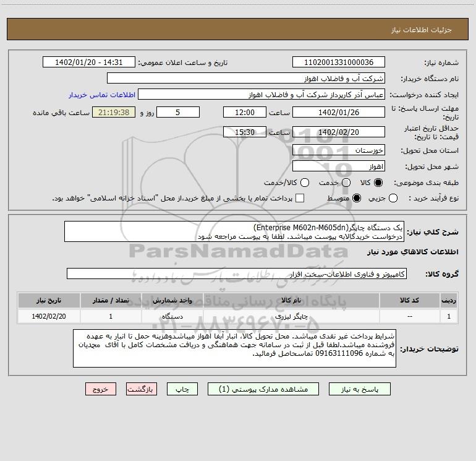
Task: Click the شرح کلی نیاز label
Action: coord(433,232)
